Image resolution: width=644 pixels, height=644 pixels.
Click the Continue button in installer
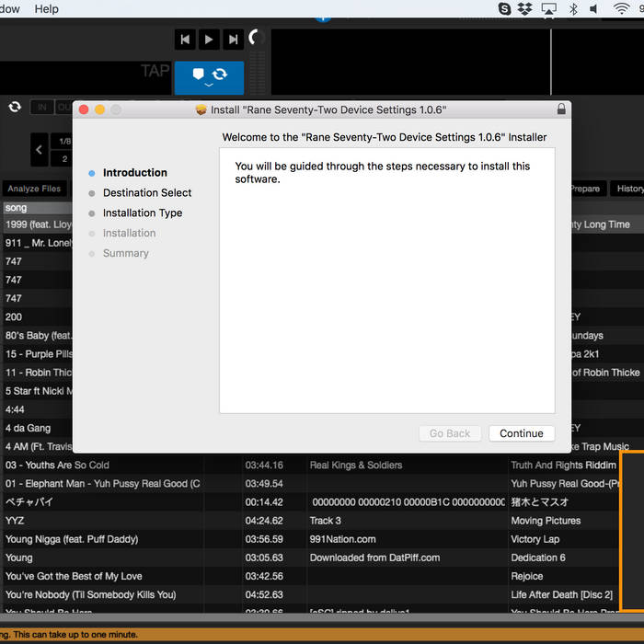point(522,433)
